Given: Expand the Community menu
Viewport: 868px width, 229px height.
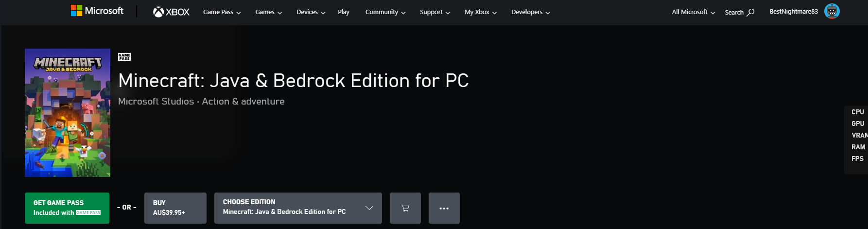Looking at the screenshot, I should (385, 12).
